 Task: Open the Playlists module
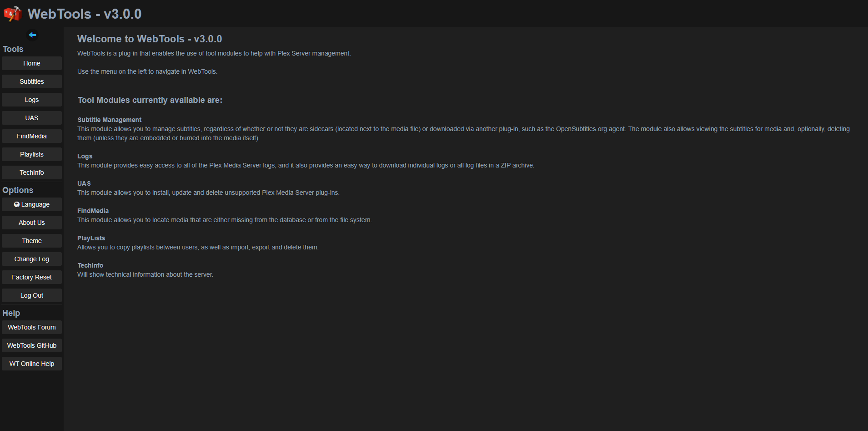32,154
